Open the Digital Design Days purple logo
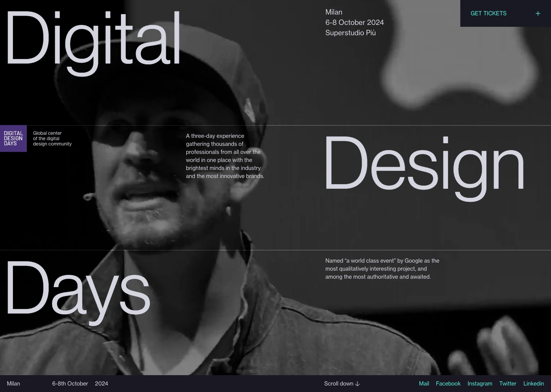This screenshot has height=392, width=551. click(13, 139)
